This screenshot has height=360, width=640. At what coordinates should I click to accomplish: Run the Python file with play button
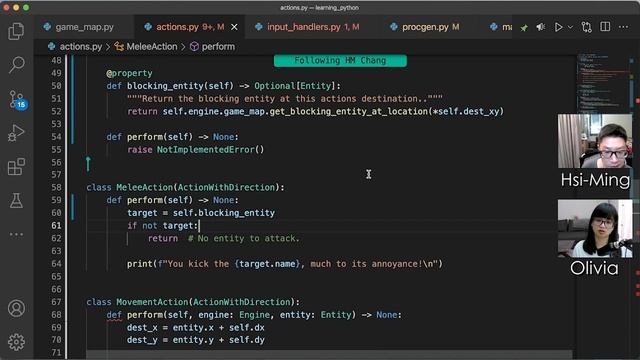tap(558, 27)
